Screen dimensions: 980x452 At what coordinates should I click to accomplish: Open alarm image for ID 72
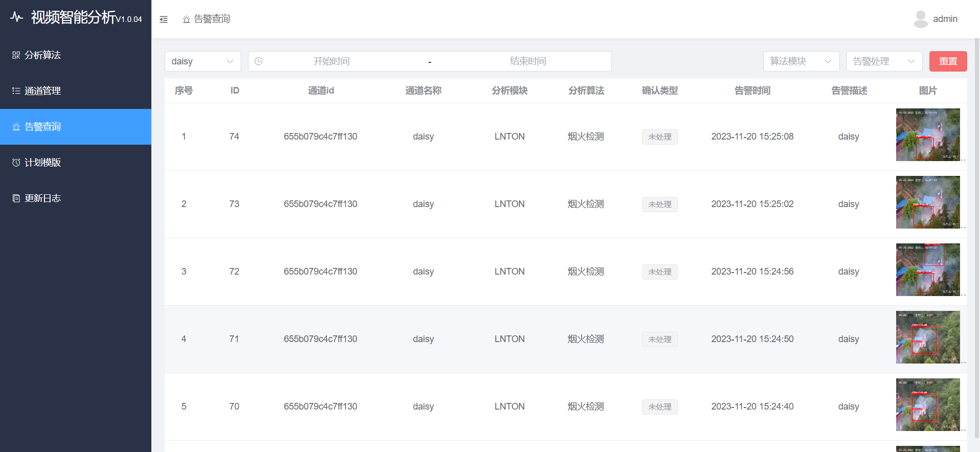pyautogui.click(x=928, y=269)
